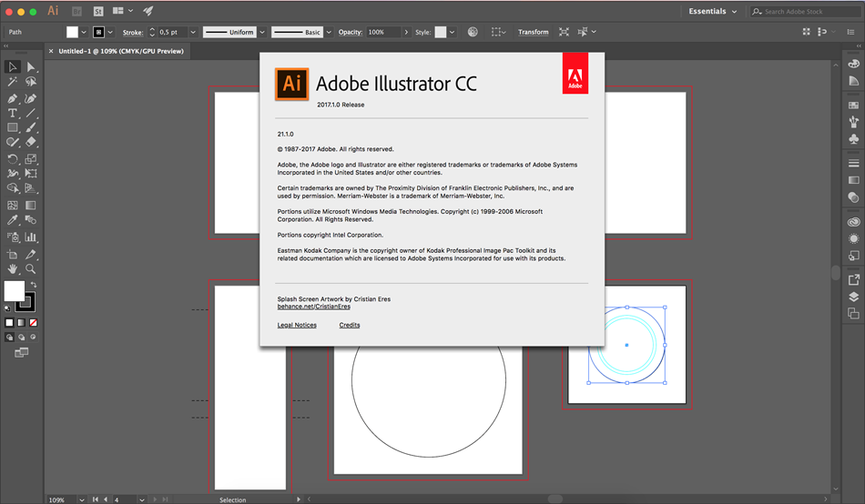Select the Zoom tool magnifier

point(31,269)
